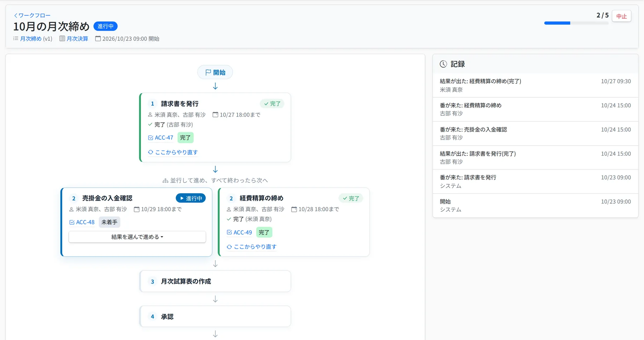Image resolution: width=644 pixels, height=340 pixels.
Task: Click 完了 (古部 有沙) result text
Action: click(174, 125)
